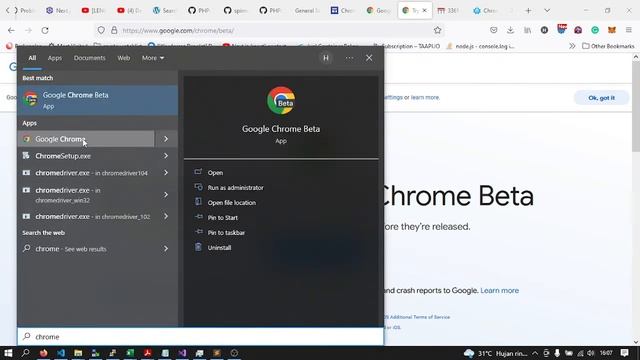Screen dimensions: 640x360
Task: Expand ChromeSetup.exe result arrow
Action: tap(166, 156)
